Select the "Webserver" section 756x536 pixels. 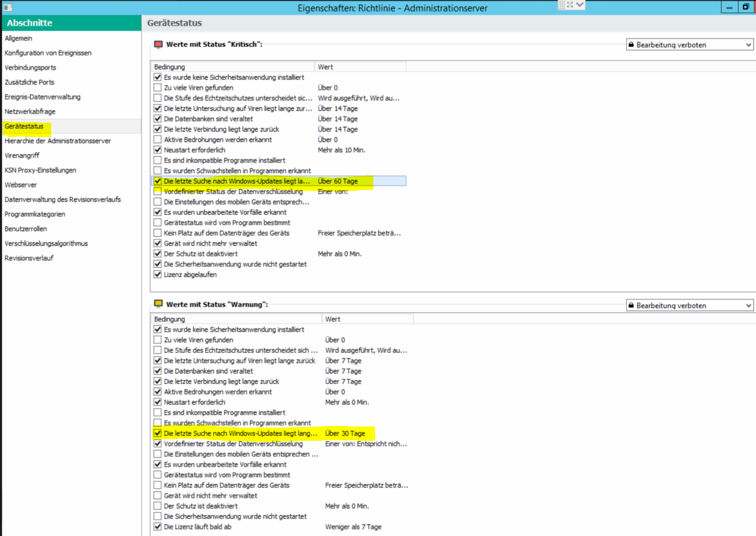pos(21,185)
